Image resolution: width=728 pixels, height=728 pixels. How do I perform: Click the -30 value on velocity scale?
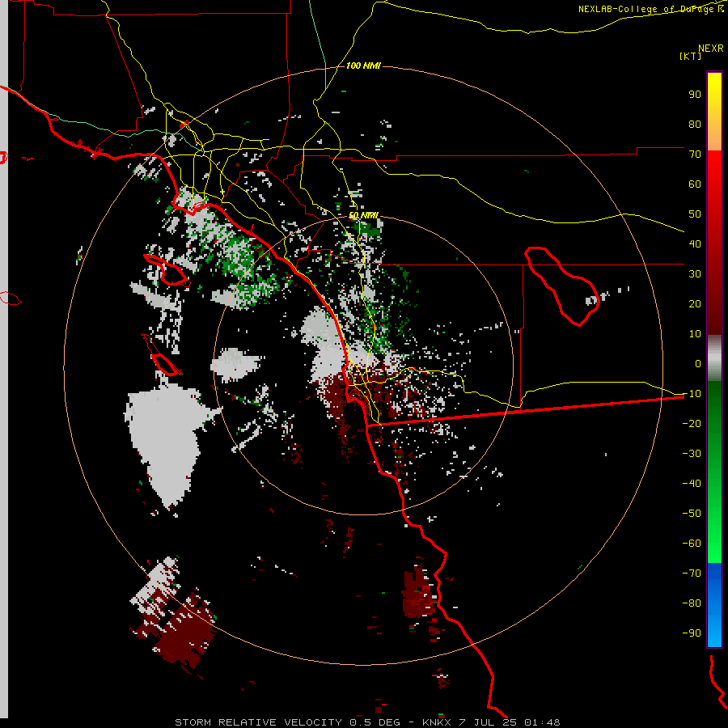(x=692, y=454)
